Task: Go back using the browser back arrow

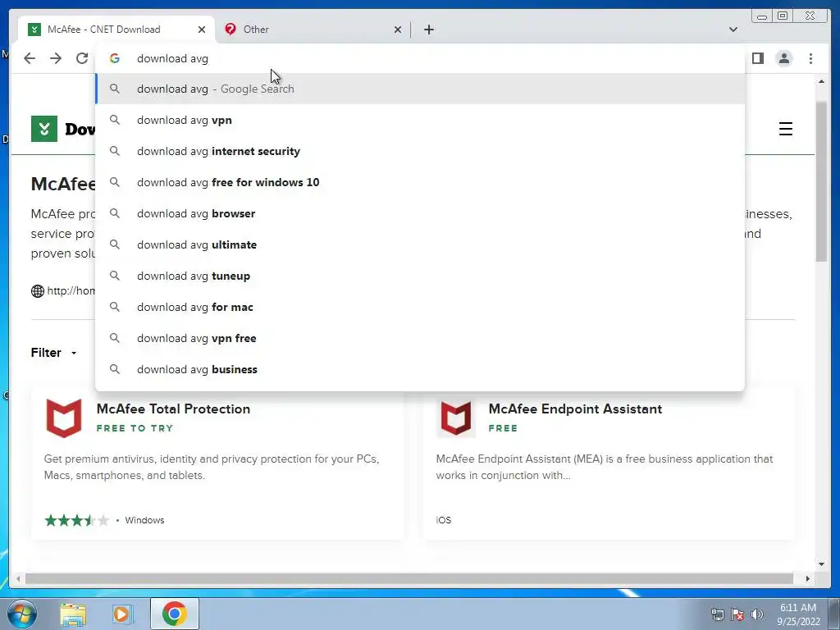Action: (x=30, y=58)
